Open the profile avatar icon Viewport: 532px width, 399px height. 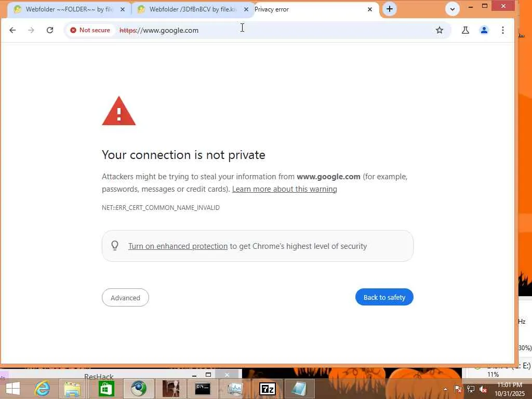click(484, 30)
